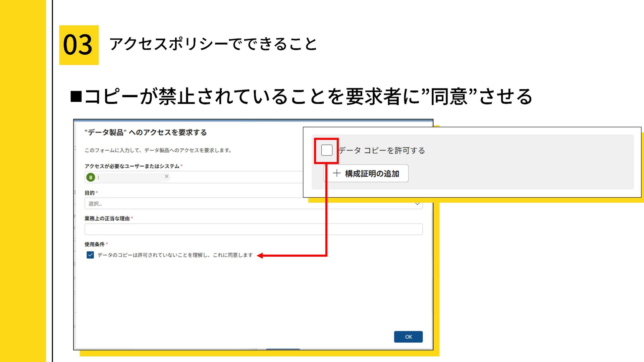Remove the user chip with the X icon
Image resolution: width=644 pixels, height=362 pixels.
(166, 176)
